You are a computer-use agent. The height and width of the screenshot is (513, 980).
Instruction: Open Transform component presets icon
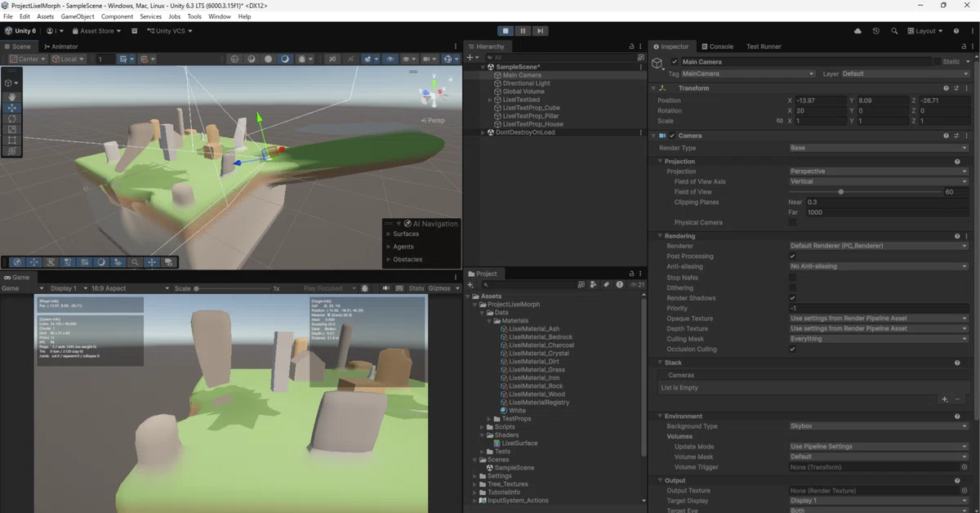[956, 88]
